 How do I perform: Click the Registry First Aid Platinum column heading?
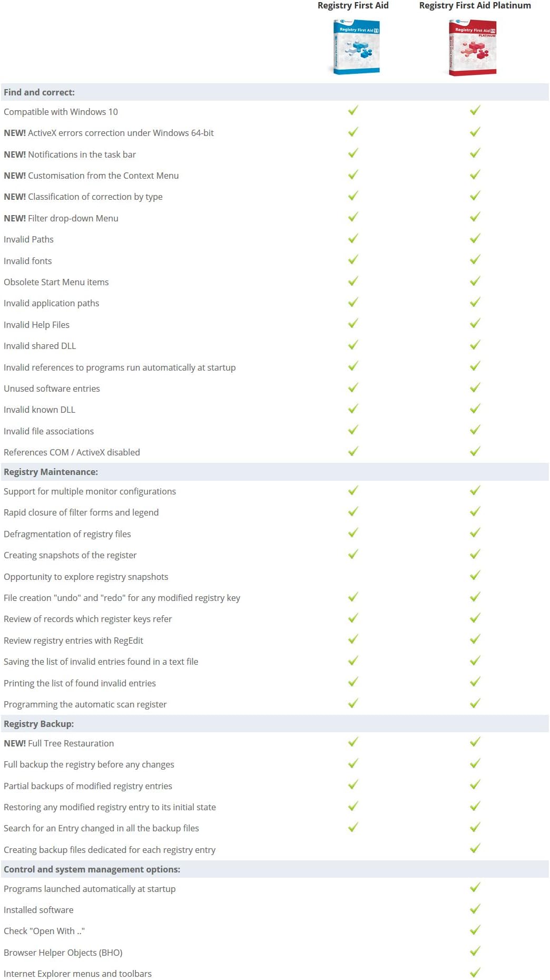(x=475, y=6)
